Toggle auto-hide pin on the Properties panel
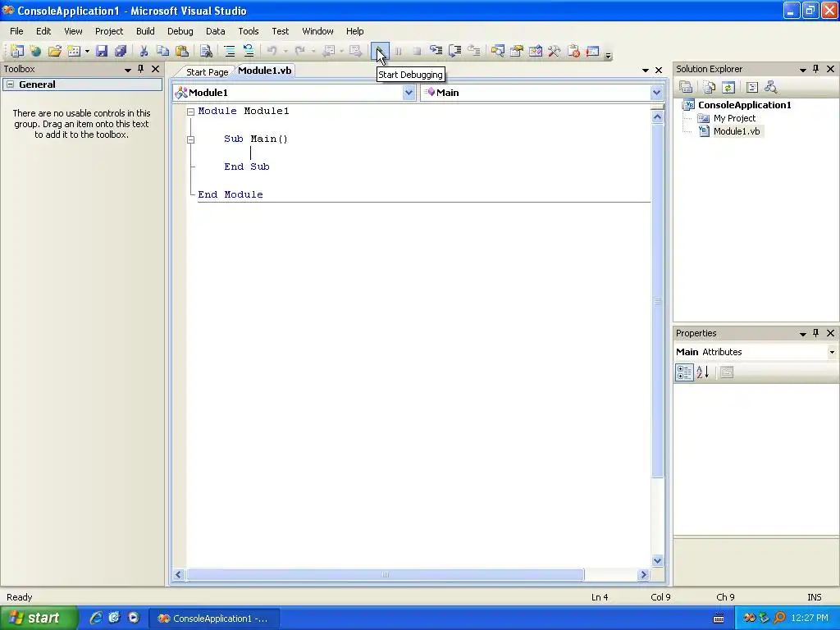The width and height of the screenshot is (840, 630). (x=816, y=333)
